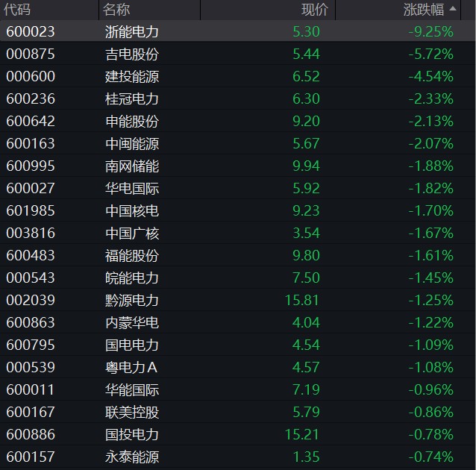Select the 5.30 price cell
476x470 pixels.
306,31
